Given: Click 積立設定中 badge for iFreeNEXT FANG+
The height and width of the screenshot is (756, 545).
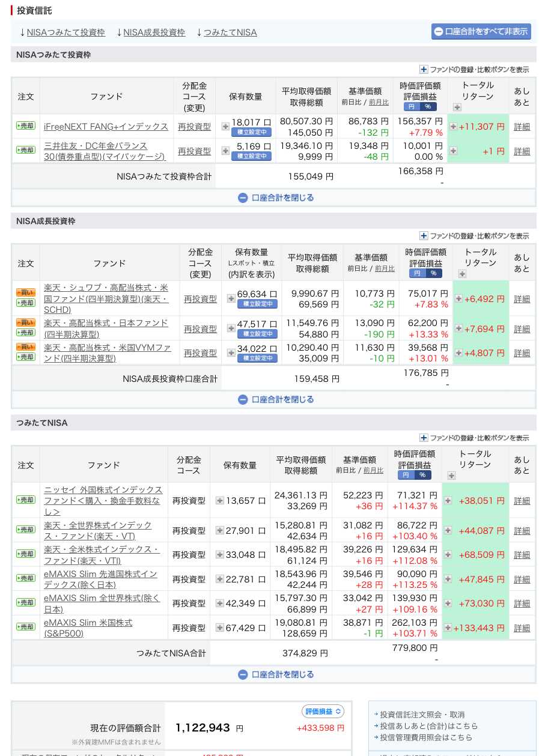Looking at the screenshot, I should tap(251, 132).
